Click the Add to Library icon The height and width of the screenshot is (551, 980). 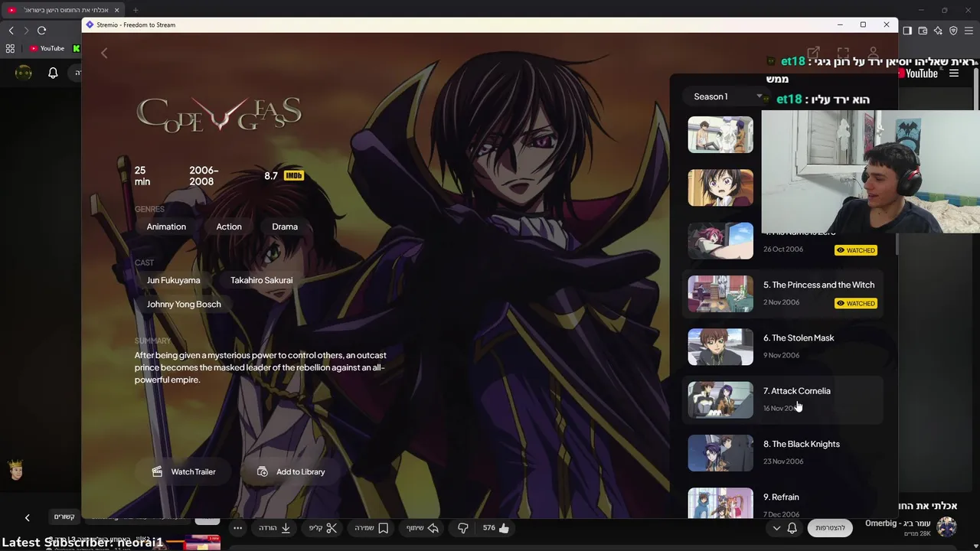click(x=262, y=472)
